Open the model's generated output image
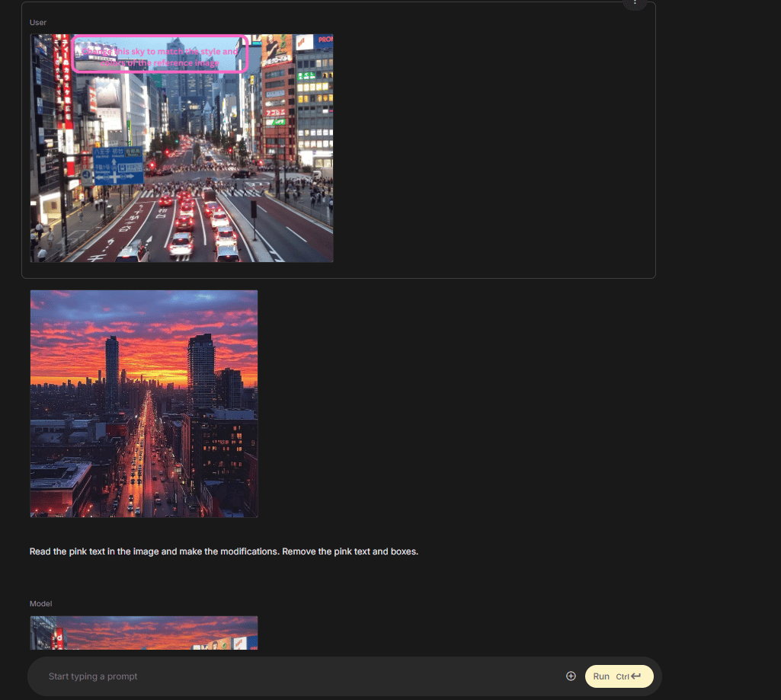The width and height of the screenshot is (781, 700). pyautogui.click(x=144, y=633)
